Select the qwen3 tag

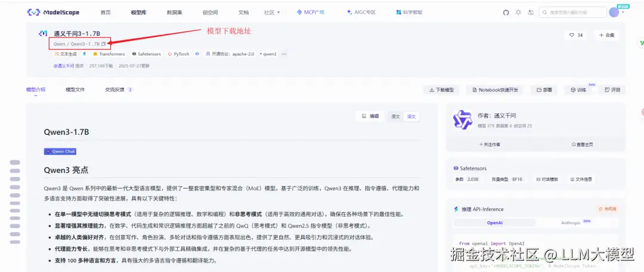268,54
